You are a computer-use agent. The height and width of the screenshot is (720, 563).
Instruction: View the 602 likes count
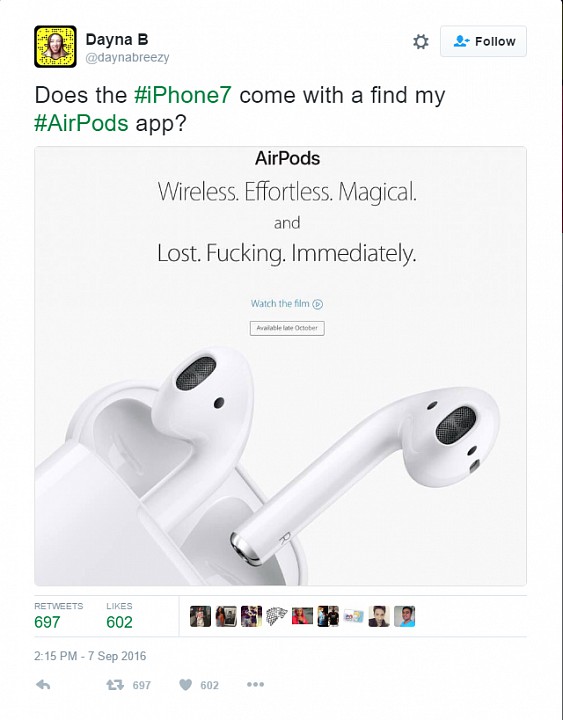coord(119,622)
